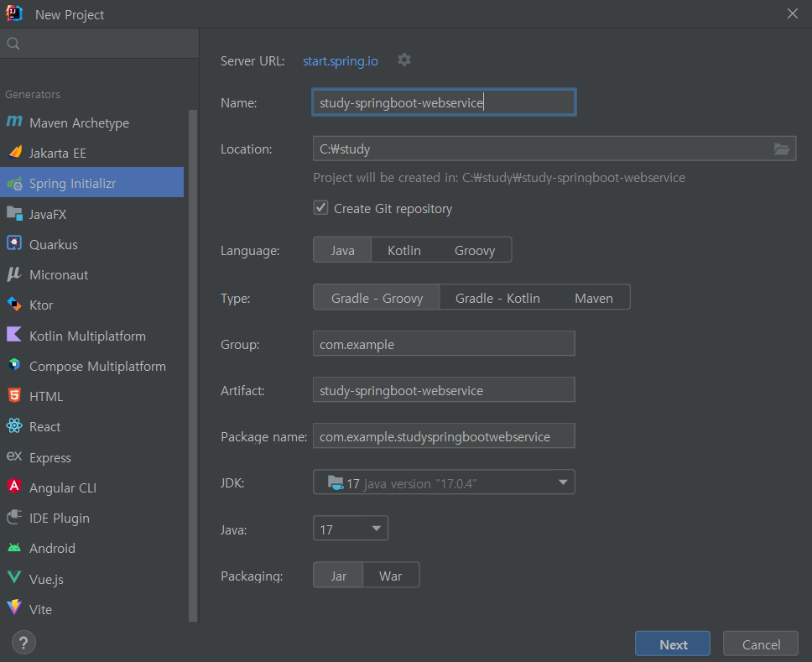
Task: Click the Jakarta EE generator icon
Action: [x=15, y=153]
